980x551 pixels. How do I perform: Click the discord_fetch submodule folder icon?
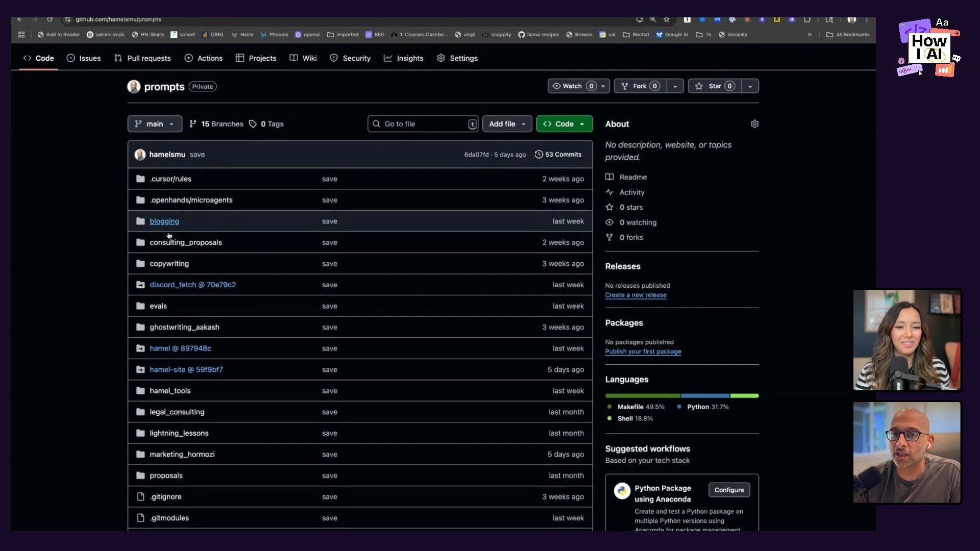tap(140, 285)
